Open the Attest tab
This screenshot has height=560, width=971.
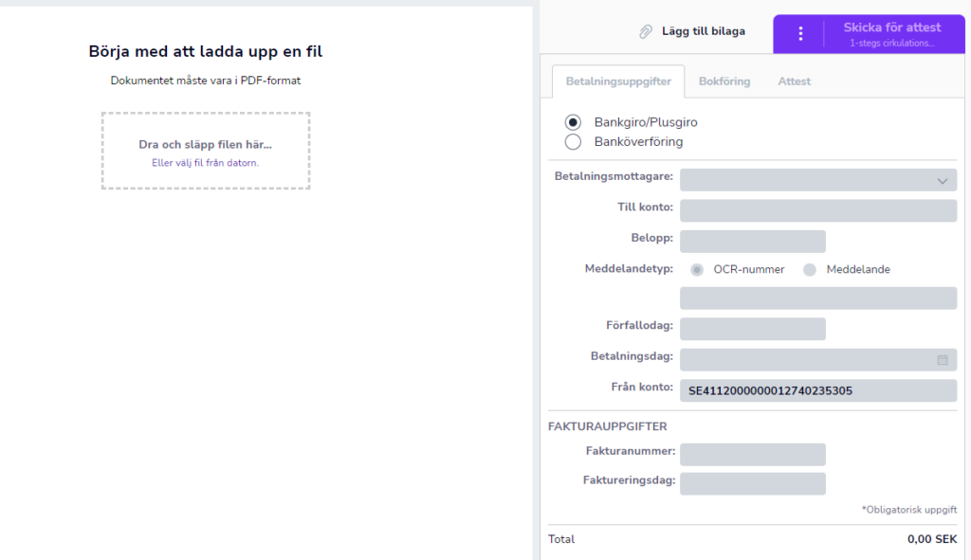(x=794, y=81)
